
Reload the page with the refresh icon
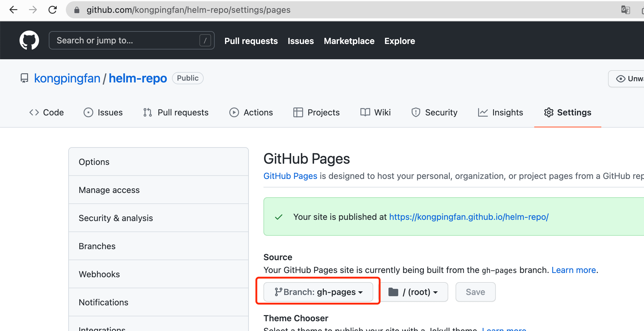tap(53, 10)
